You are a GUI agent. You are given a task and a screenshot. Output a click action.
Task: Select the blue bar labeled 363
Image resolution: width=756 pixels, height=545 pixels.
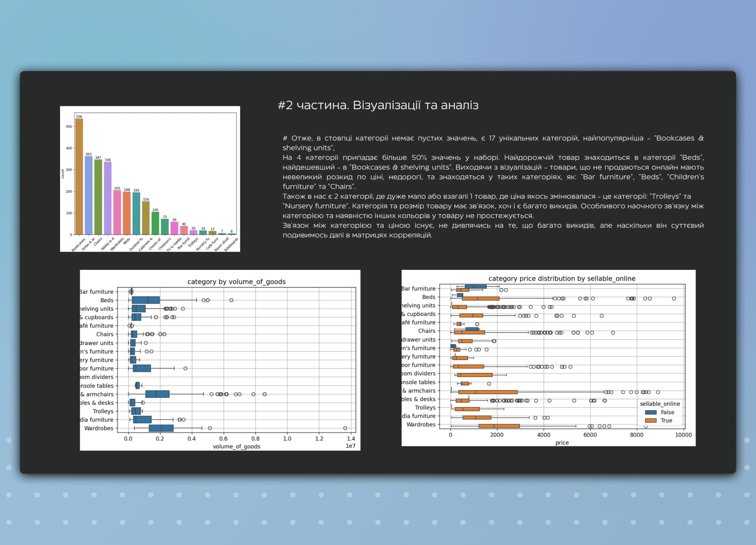click(x=89, y=195)
